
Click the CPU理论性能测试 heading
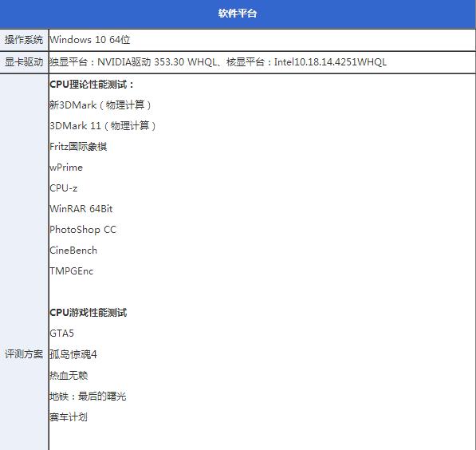92,85
